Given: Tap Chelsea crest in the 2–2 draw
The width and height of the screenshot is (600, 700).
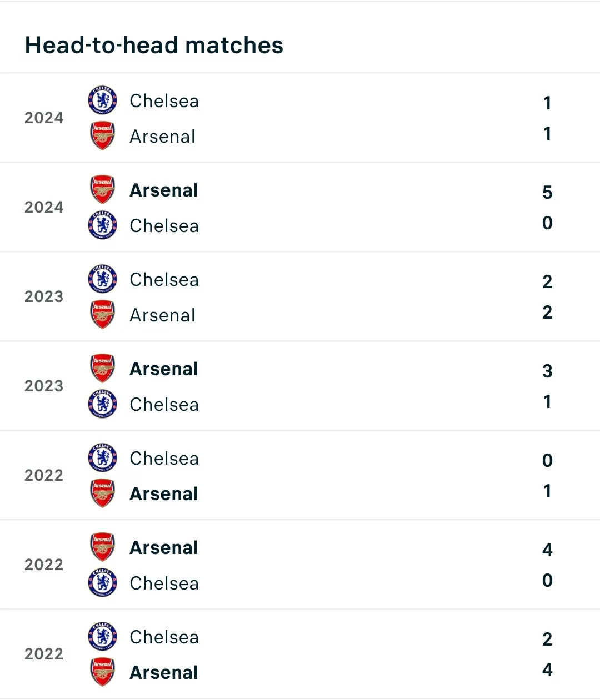Looking at the screenshot, I should pyautogui.click(x=102, y=279).
